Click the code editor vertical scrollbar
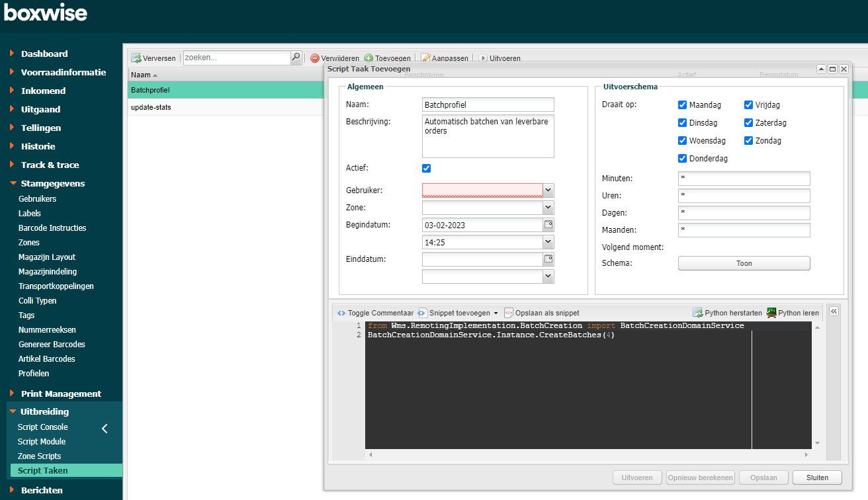Viewport: 868px width, 500px height. coord(817,386)
